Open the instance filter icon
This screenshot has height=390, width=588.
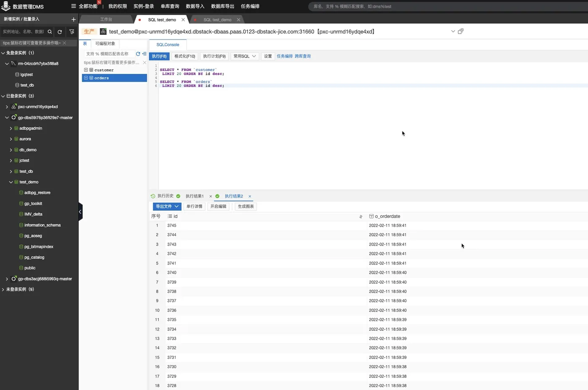pyautogui.click(x=71, y=31)
